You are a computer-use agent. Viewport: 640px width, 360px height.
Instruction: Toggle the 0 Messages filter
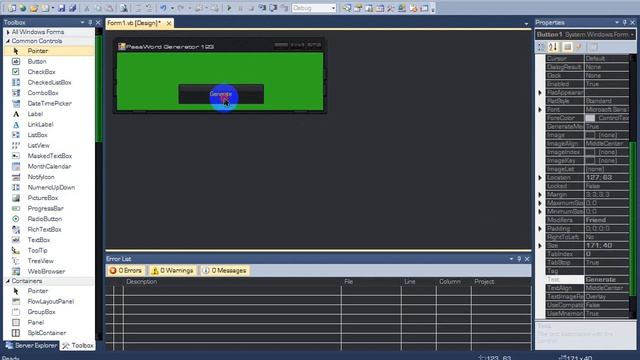click(224, 271)
